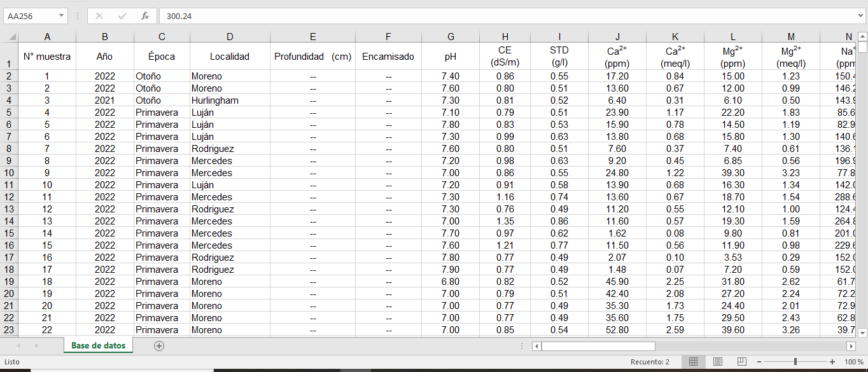Screen dimensions: 868x372
Task: Click the Localidad header cell
Action: click(x=230, y=57)
